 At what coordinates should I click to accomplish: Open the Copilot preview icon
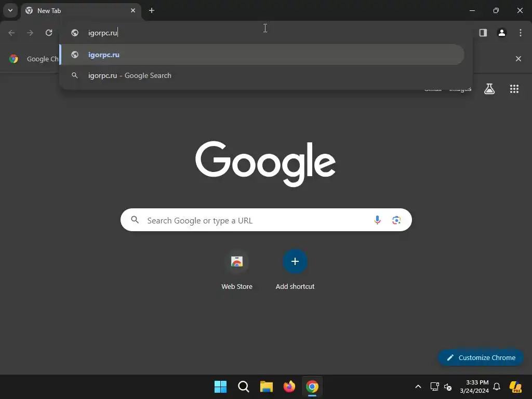(515, 387)
